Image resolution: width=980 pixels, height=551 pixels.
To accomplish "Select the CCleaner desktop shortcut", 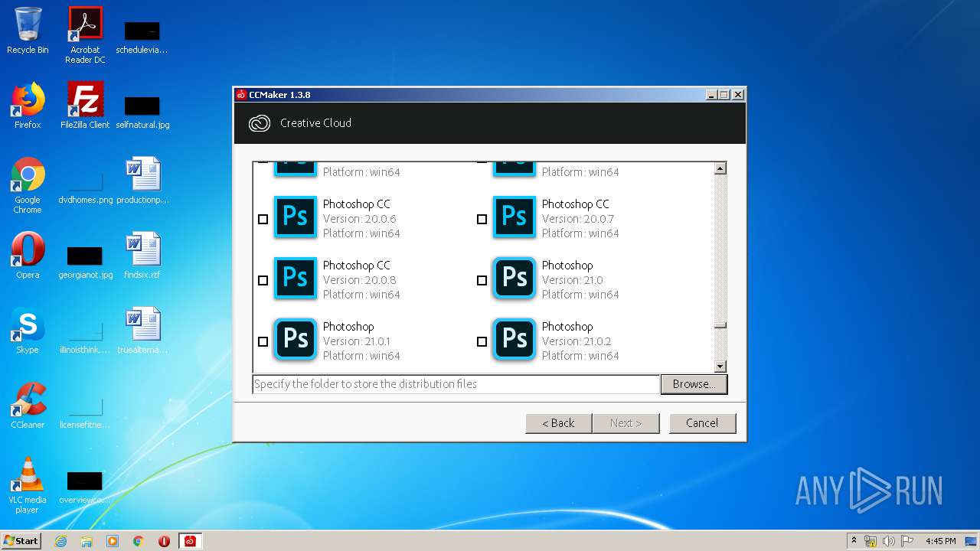I will point(28,406).
